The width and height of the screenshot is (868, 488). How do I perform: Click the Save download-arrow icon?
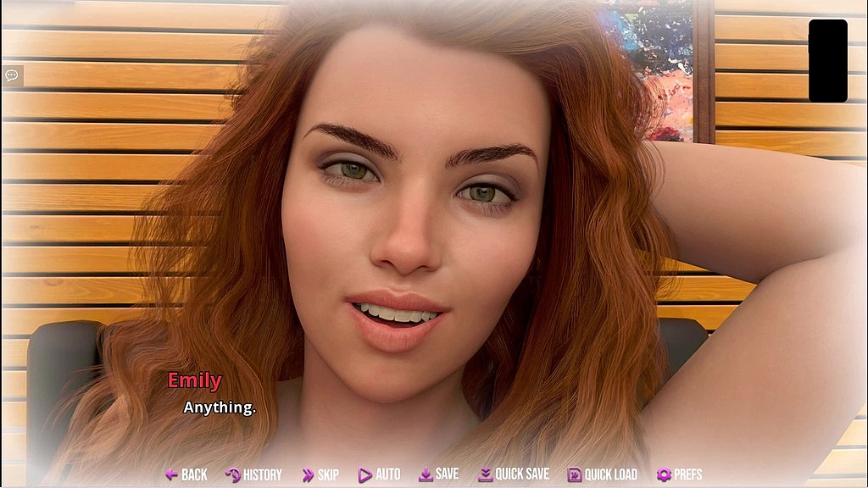(426, 475)
